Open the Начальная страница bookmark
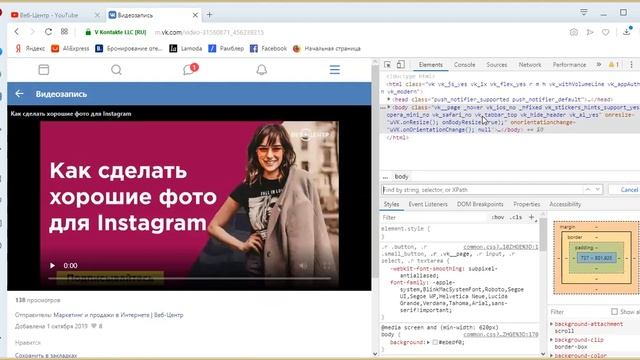Image resolution: width=640 pixels, height=360 pixels. pos(327,48)
